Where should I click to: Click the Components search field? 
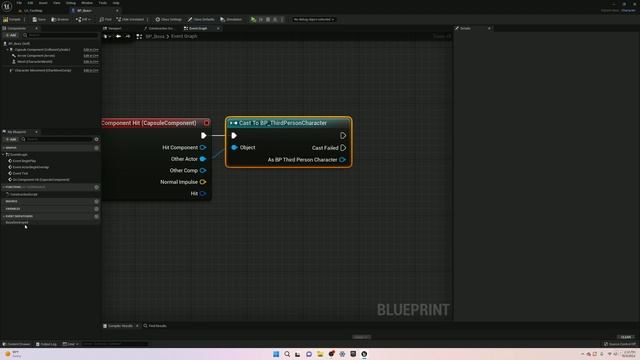60,36
